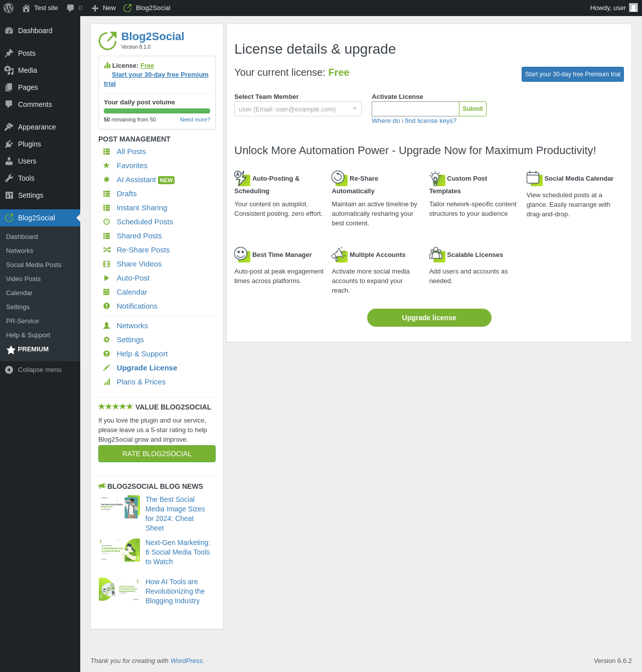This screenshot has height=672, width=642.
Task: Open the Select Team Member dropdown
Action: tap(298, 109)
